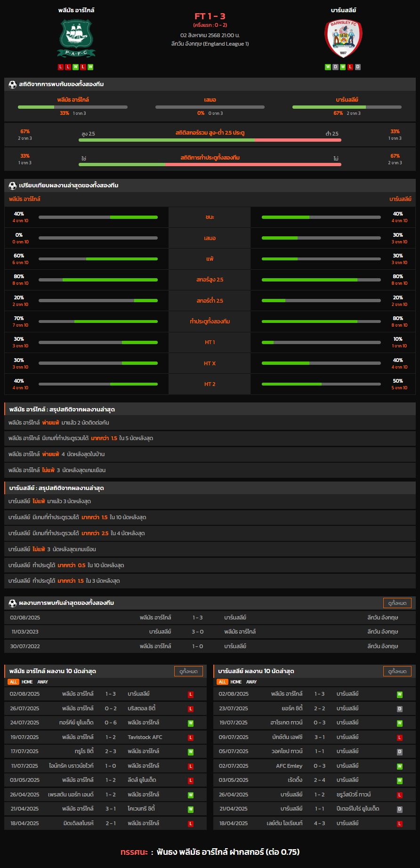The width and height of the screenshot is (420, 868).
Task: Open view-all button in Barnsley last 10 header
Action: coord(397,671)
